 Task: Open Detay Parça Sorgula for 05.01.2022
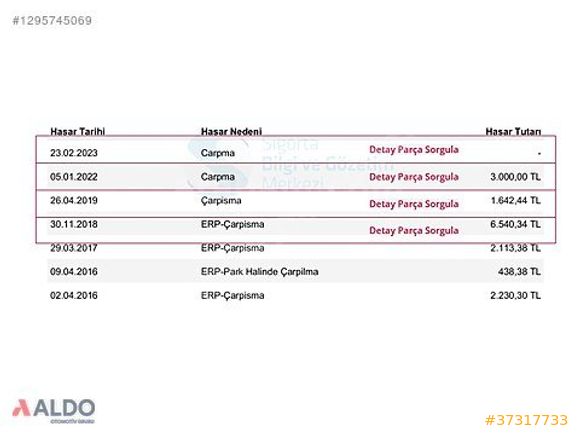(x=414, y=177)
